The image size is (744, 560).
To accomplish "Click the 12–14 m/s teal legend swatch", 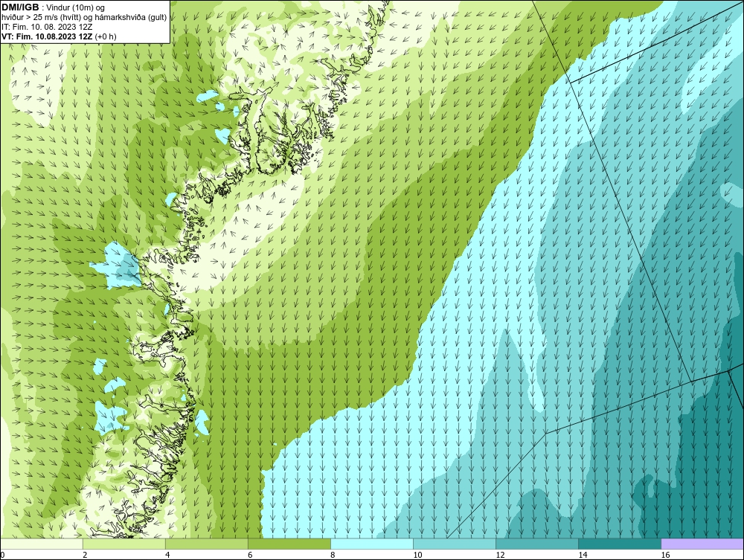I will [536, 544].
